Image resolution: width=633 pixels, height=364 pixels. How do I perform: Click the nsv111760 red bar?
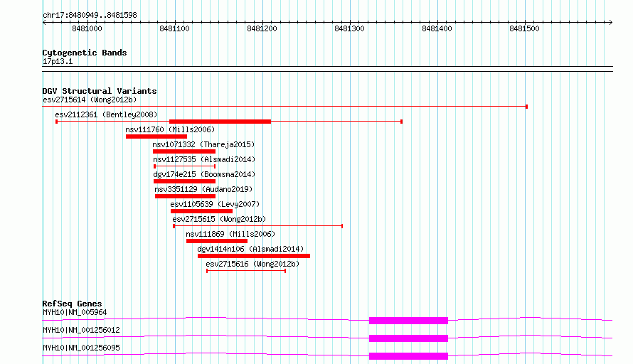[156, 136]
